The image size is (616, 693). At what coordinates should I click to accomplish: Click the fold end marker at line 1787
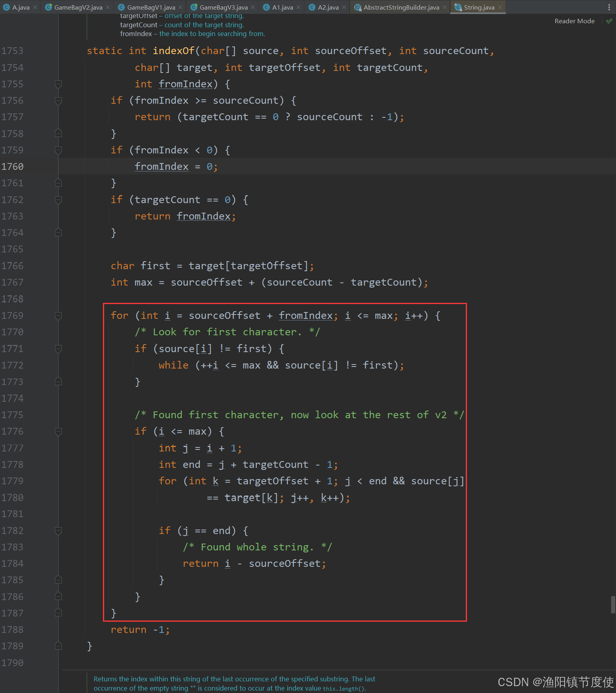pyautogui.click(x=58, y=613)
